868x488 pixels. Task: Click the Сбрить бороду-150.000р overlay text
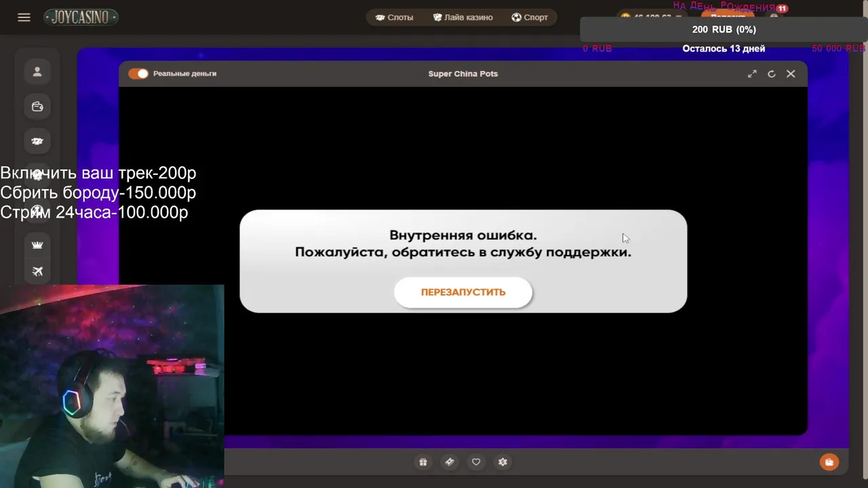pyautogui.click(x=98, y=192)
